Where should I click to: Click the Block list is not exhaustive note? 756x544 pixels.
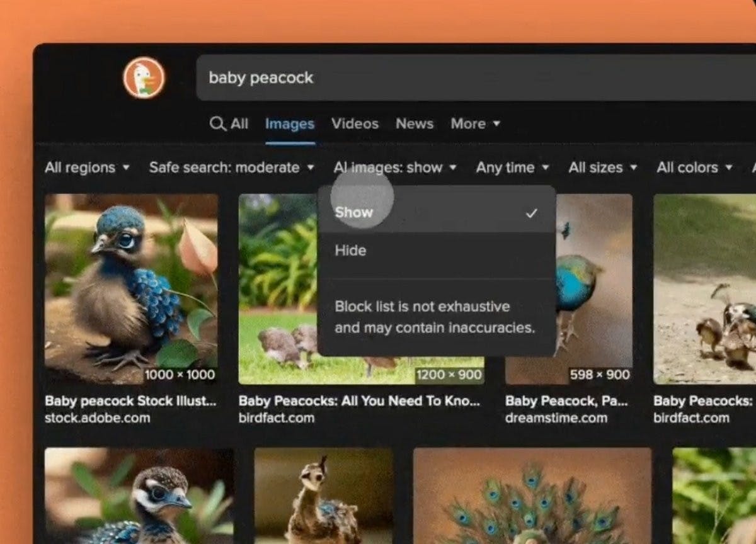(x=435, y=317)
